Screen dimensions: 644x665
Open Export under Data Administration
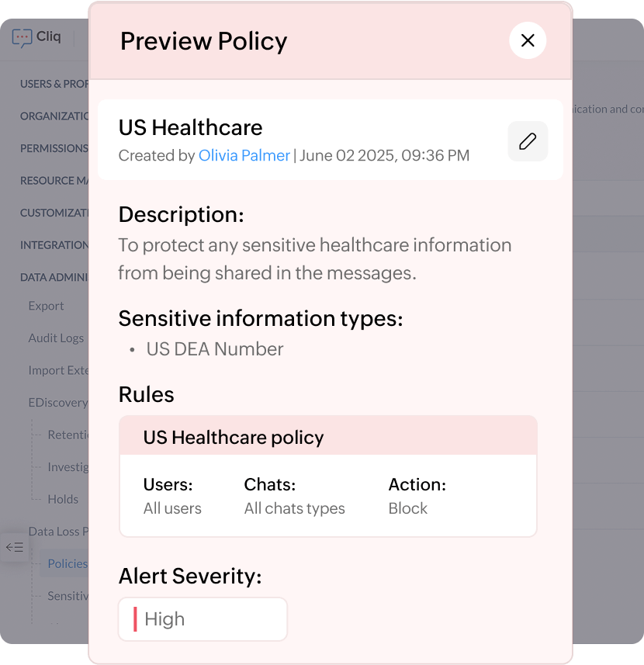(47, 306)
